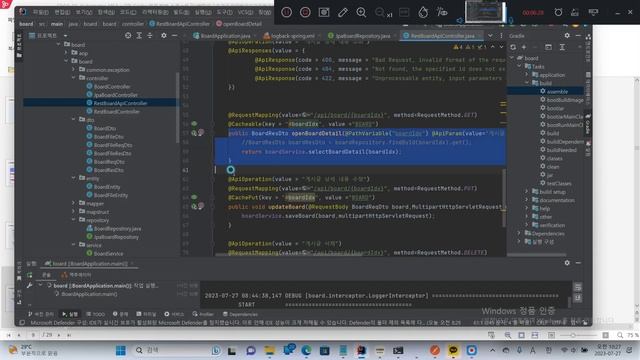640x360 pixels.
Task: Hide the Gradle panel with minus icon
Action: (578, 36)
